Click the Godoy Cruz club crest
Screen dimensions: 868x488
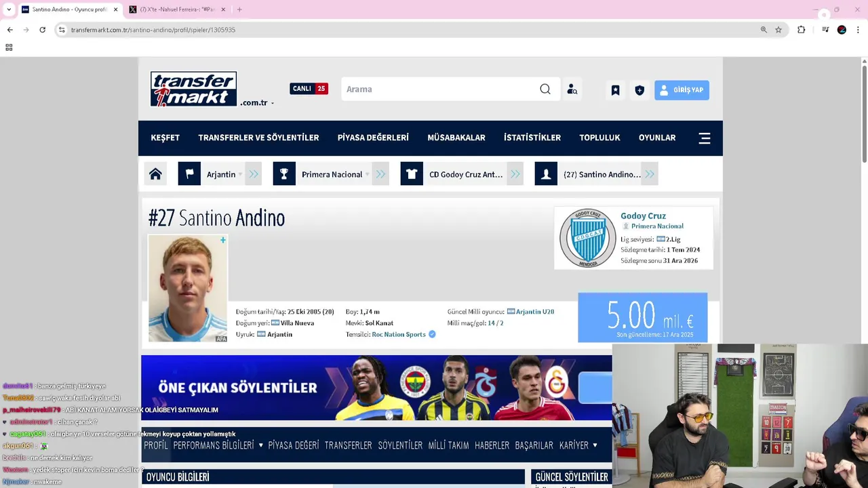[x=587, y=238]
